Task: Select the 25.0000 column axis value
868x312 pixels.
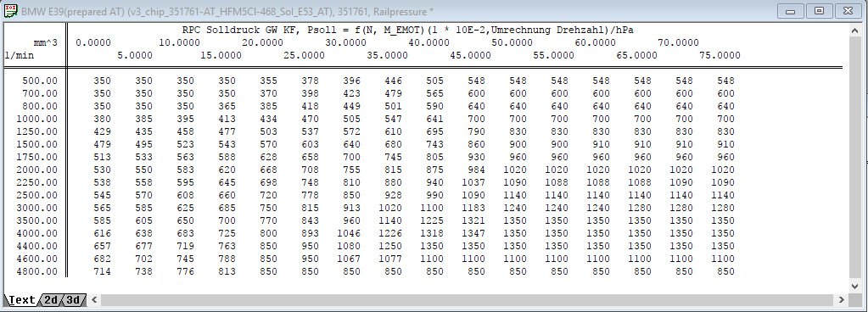Action: coord(304,55)
